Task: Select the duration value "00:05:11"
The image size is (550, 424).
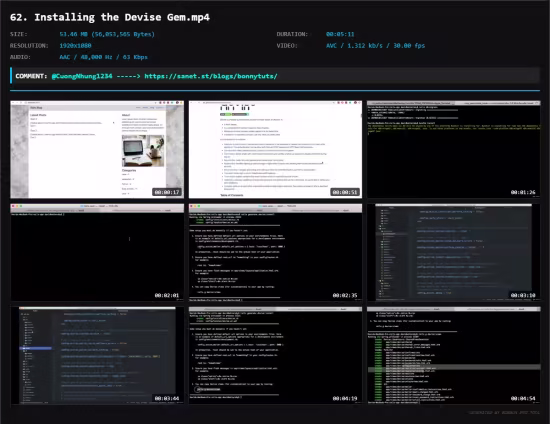Action: pos(340,34)
